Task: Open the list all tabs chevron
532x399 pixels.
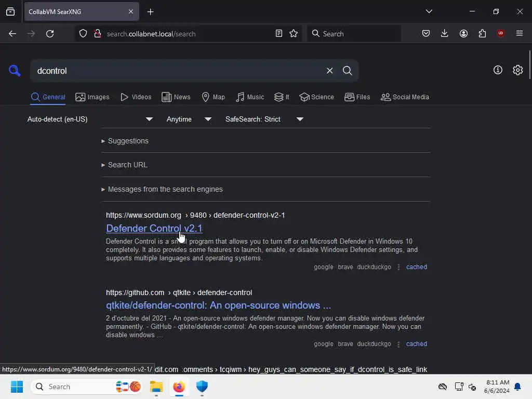Action: coord(429,11)
